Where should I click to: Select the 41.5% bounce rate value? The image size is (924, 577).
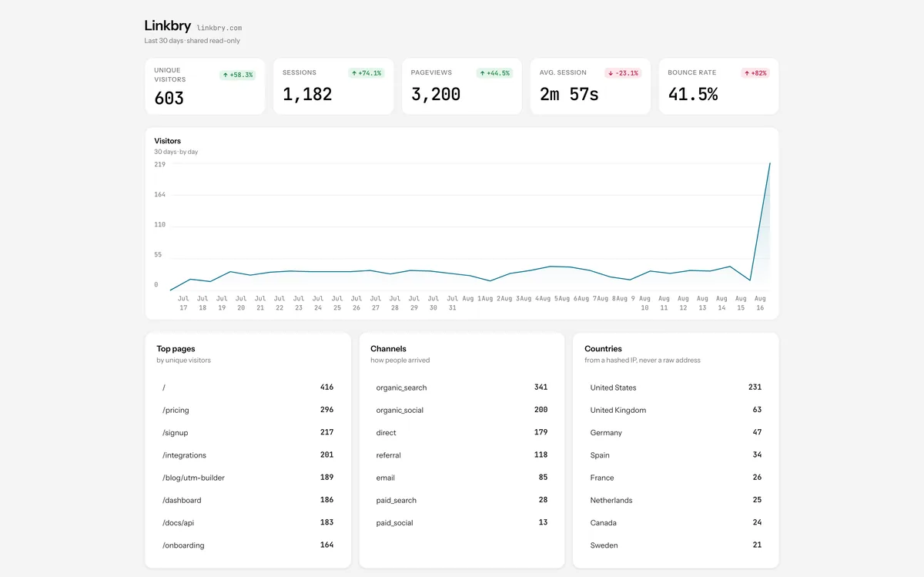click(693, 94)
